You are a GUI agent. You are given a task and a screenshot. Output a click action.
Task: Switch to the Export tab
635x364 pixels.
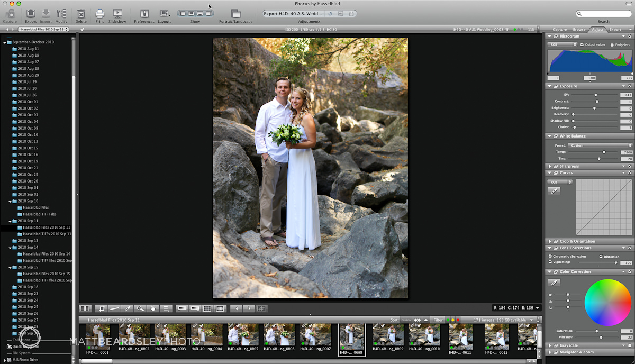(x=615, y=30)
